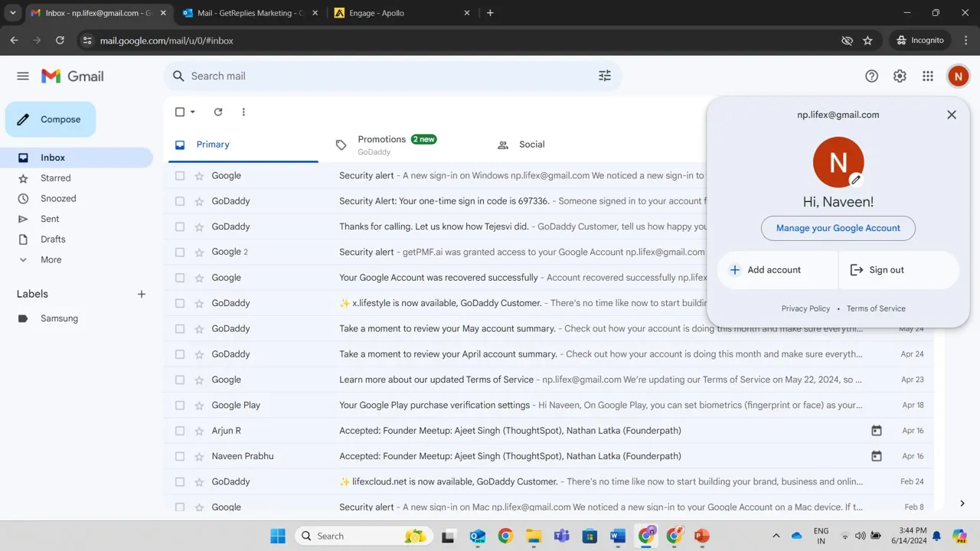Bookmark this page star icon
This screenshot has height=551, width=980.
(867, 41)
